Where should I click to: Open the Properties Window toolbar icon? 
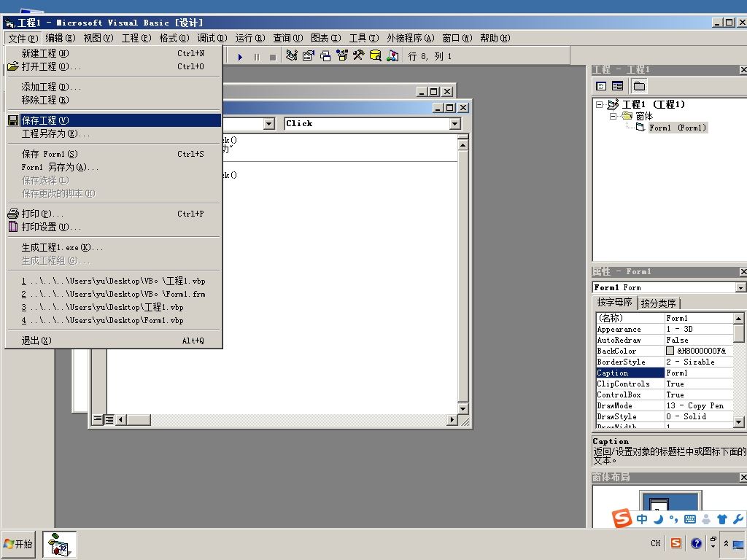(x=309, y=55)
